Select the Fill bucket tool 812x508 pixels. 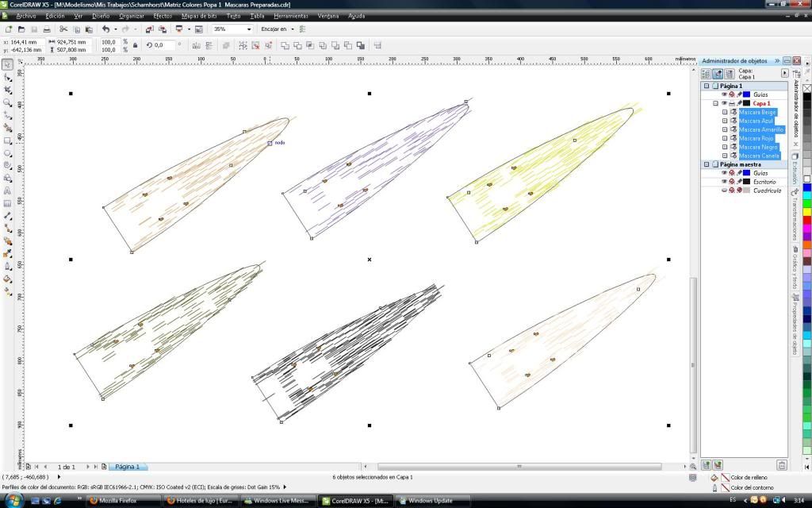8,279
